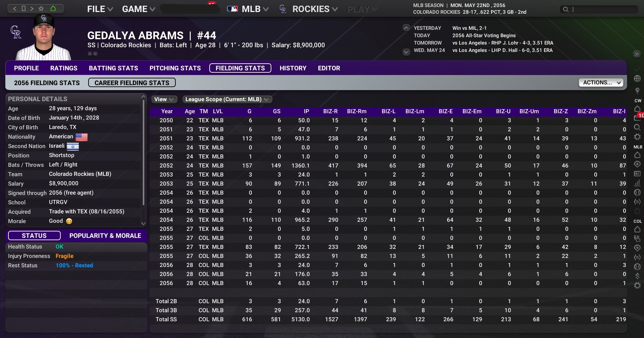Bookmark this page with the star icon
Viewport: 644px width, 338px height.
41,9
